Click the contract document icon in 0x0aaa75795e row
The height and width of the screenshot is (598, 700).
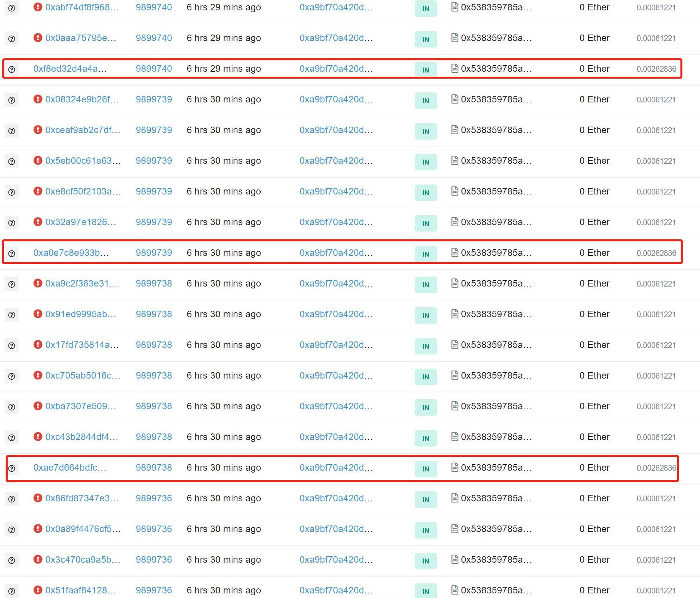tap(455, 38)
